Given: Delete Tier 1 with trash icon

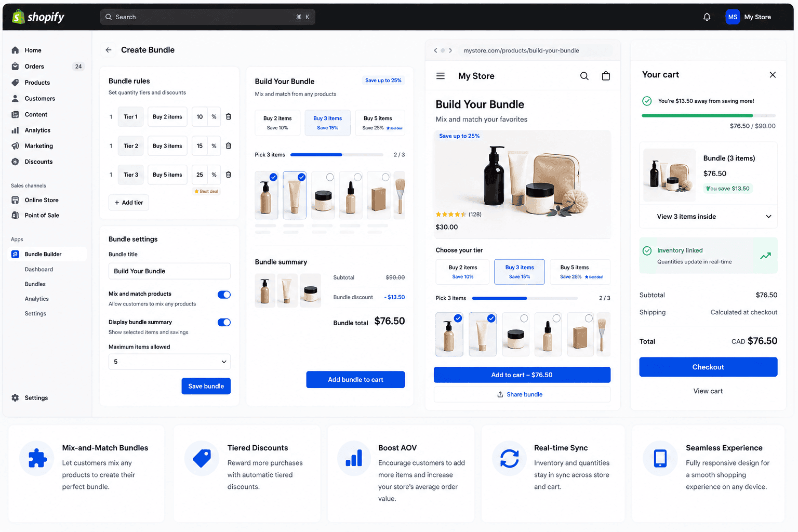Looking at the screenshot, I should 229,117.
